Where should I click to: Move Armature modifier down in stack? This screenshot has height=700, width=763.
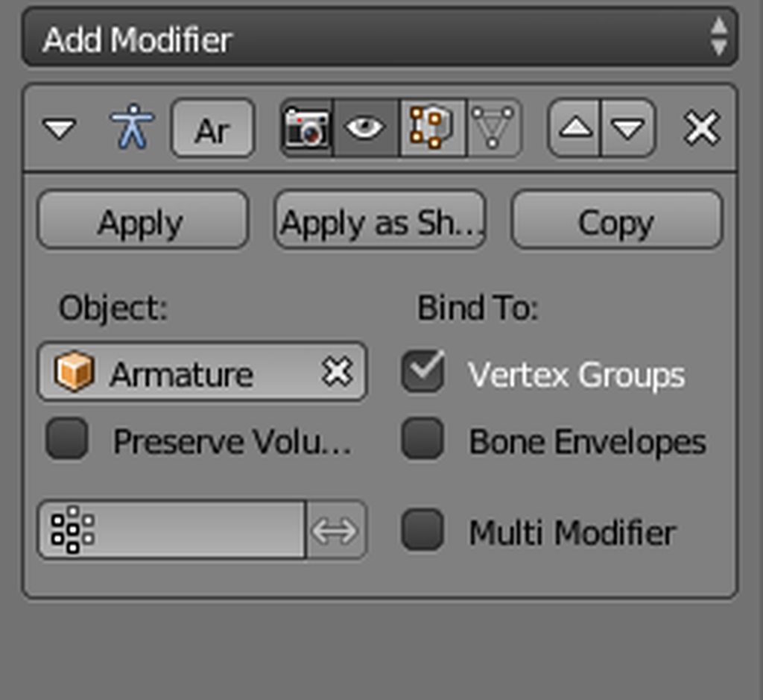click(628, 128)
